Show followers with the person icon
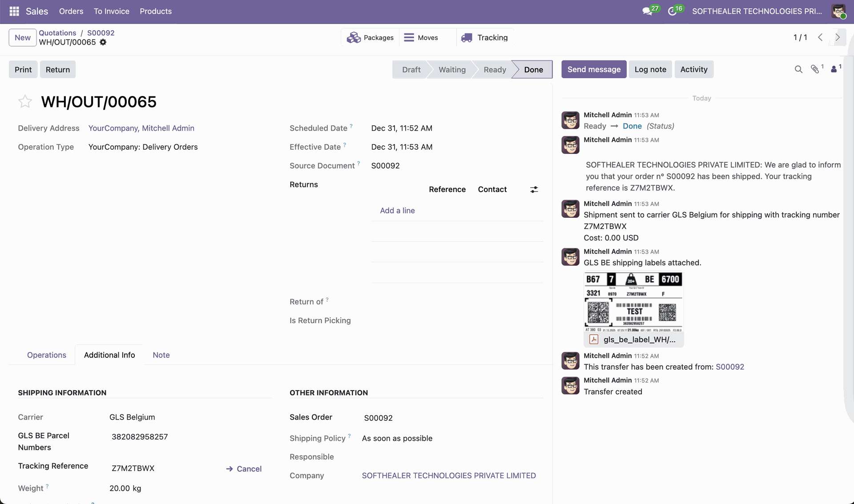Screen dimensions: 854x504 834,69
